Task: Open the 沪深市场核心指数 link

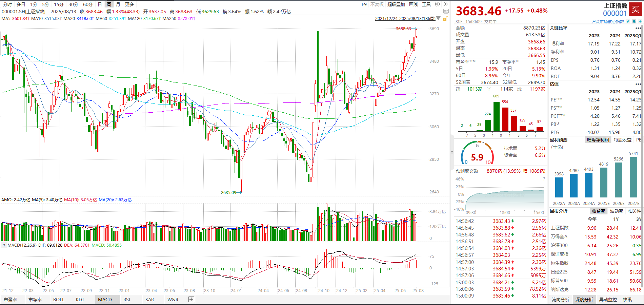Action: coord(607,21)
